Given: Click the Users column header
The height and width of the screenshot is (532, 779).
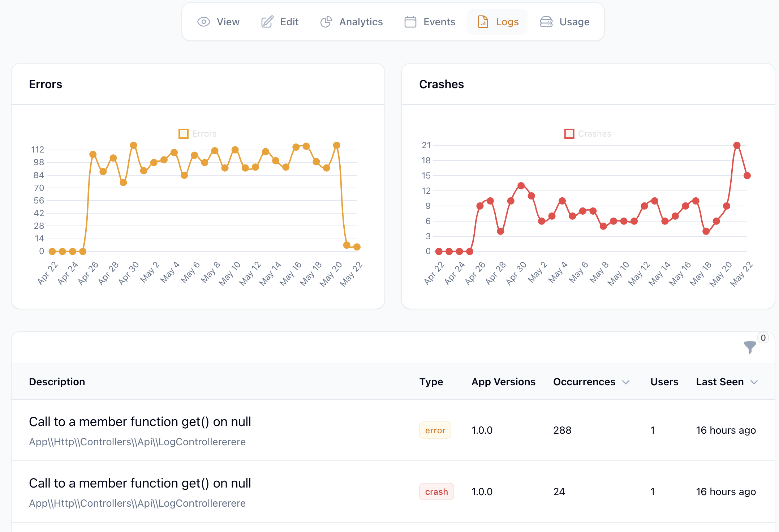Looking at the screenshot, I should pyautogui.click(x=664, y=382).
